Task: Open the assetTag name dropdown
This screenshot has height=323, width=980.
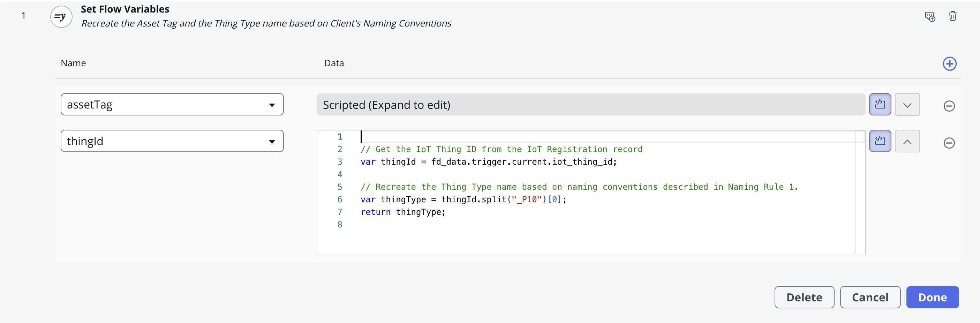Action: pyautogui.click(x=172, y=104)
